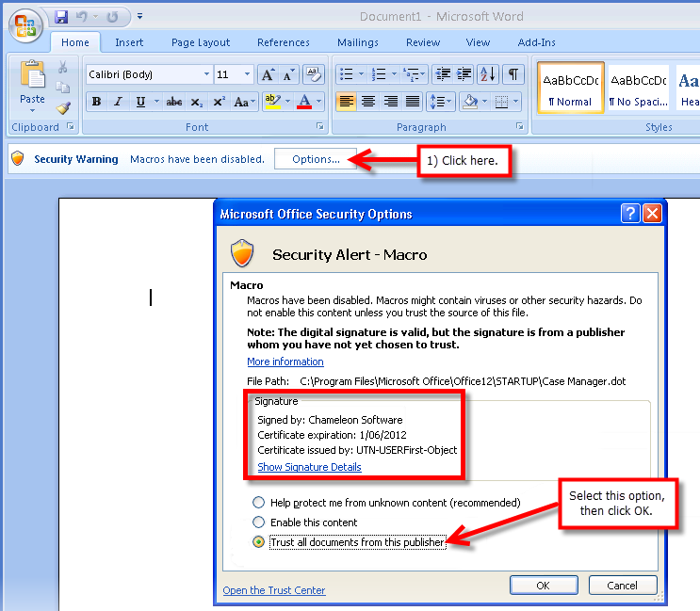Switch to the Page Layout tab

[x=201, y=42]
